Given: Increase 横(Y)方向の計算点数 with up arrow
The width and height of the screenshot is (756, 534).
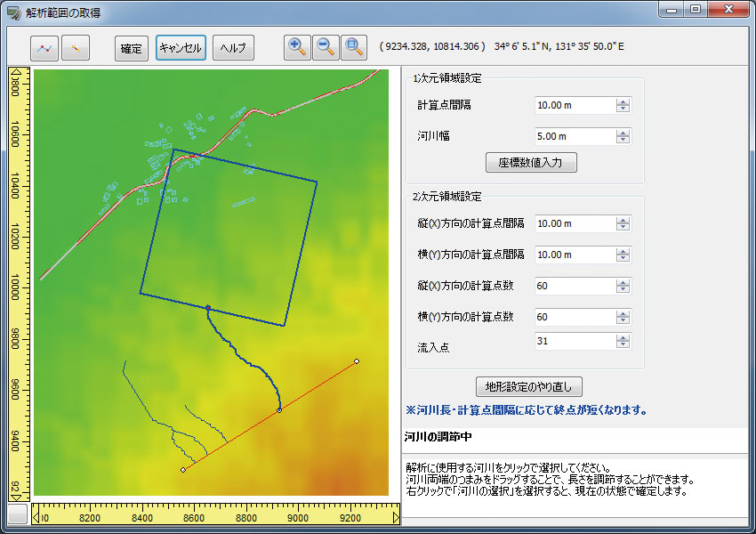Looking at the screenshot, I should click(623, 313).
